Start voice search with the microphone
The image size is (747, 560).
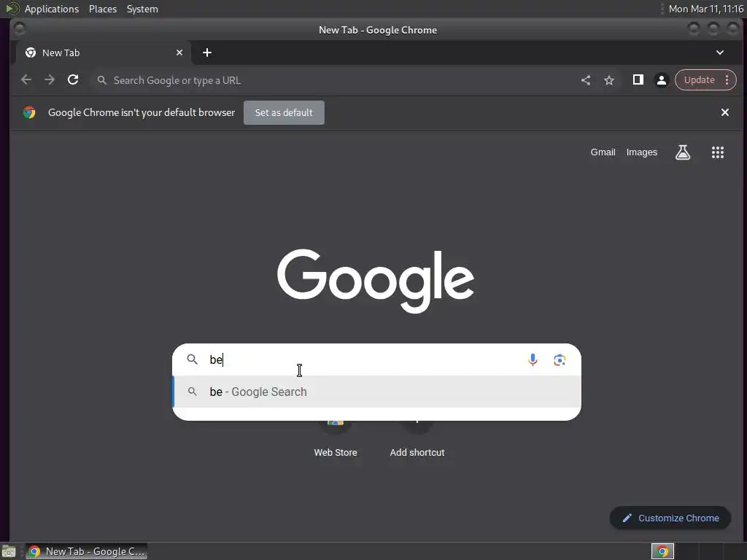pyautogui.click(x=533, y=359)
